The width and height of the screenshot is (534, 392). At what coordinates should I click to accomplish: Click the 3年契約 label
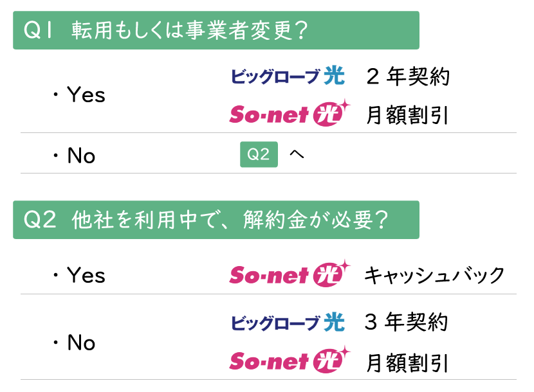tap(406, 321)
